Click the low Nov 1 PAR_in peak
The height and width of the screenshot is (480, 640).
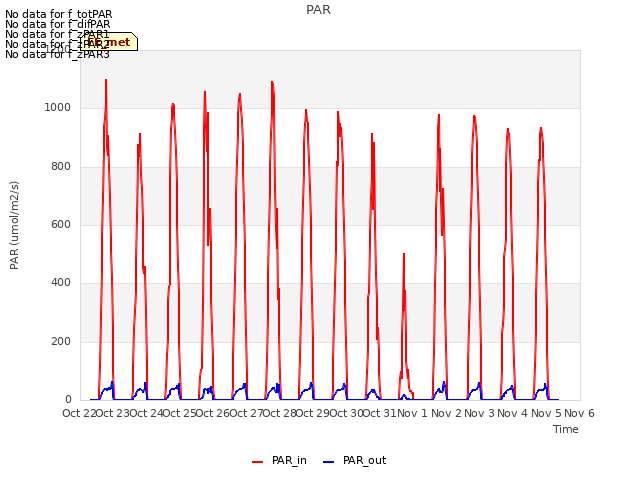point(404,254)
